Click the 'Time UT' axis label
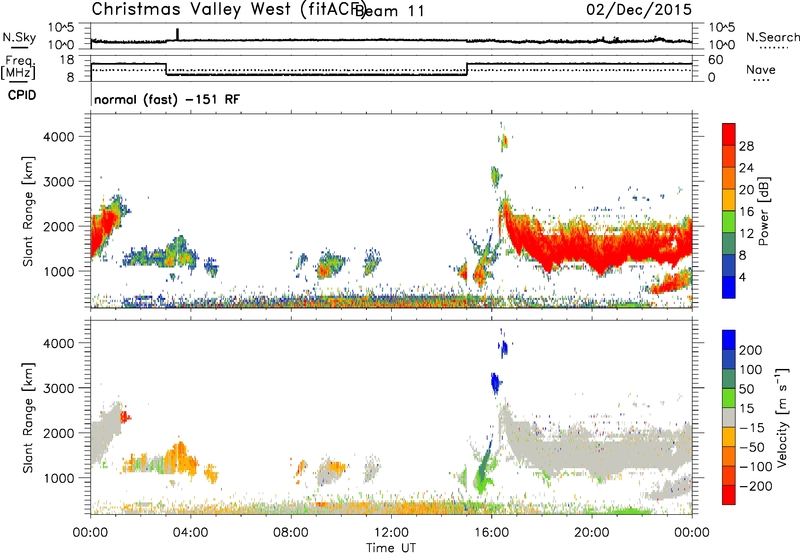Viewport: 800px width, 554px height. (x=391, y=548)
